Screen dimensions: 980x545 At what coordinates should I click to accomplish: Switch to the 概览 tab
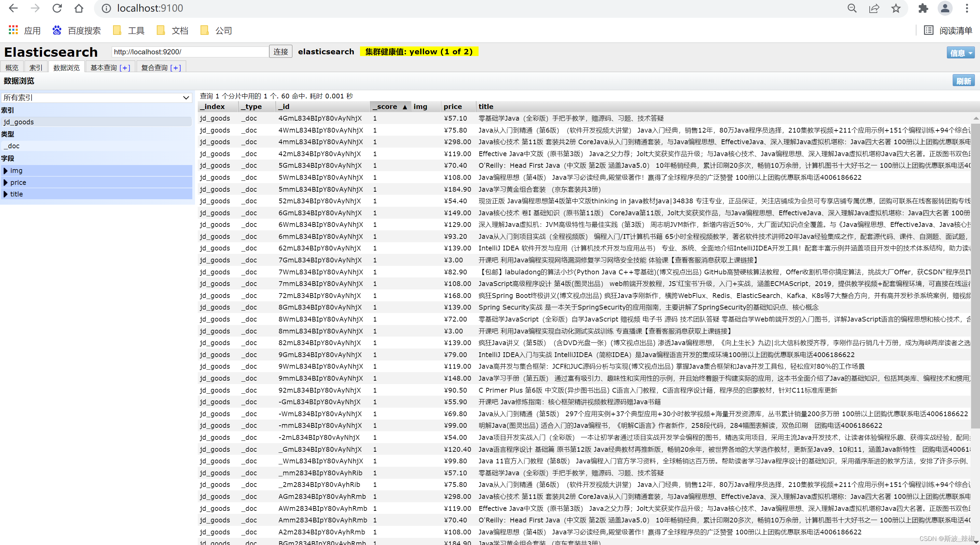pos(12,67)
